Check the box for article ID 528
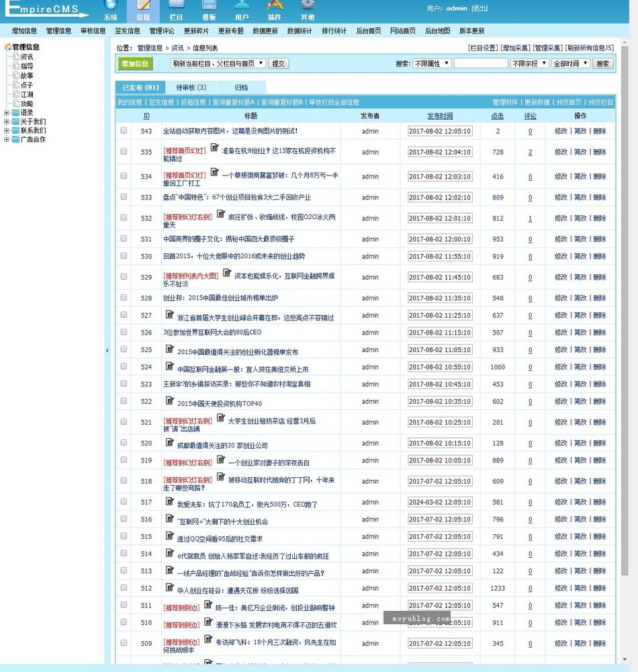Image resolution: width=638 pixels, height=672 pixels. click(124, 298)
